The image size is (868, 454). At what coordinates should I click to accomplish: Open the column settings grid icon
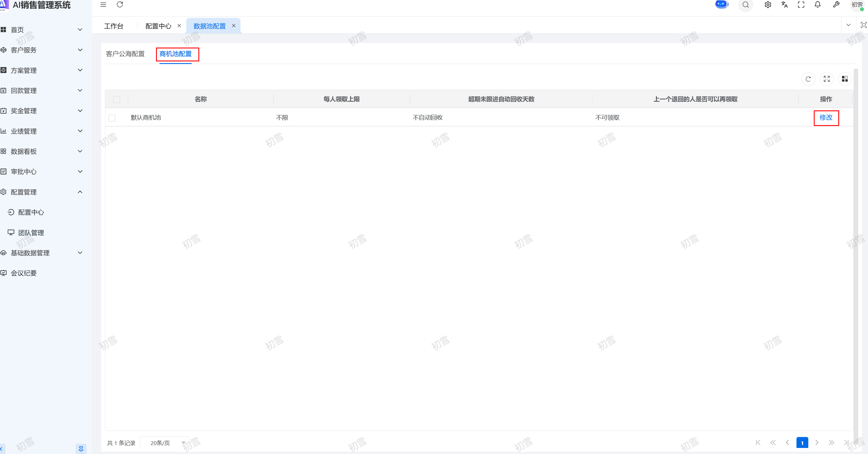click(844, 79)
